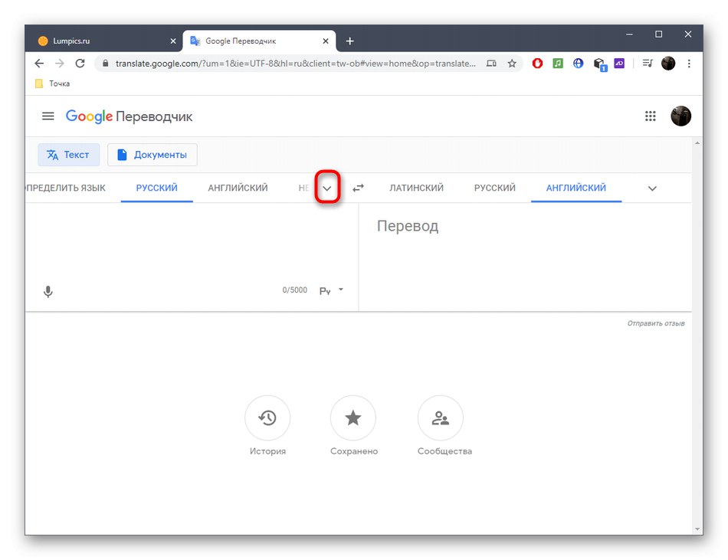
Task: Click the page scrollbar up arrow
Action: (697, 143)
